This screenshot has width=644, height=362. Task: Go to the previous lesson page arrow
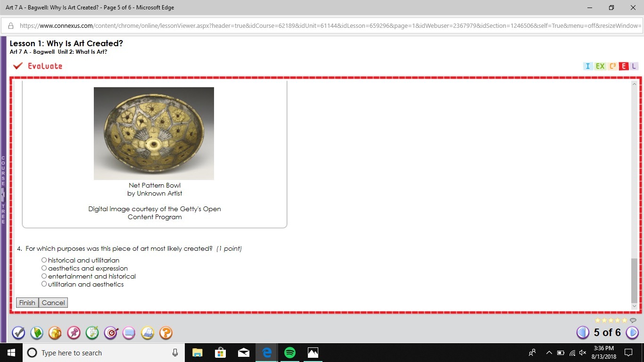(583, 332)
